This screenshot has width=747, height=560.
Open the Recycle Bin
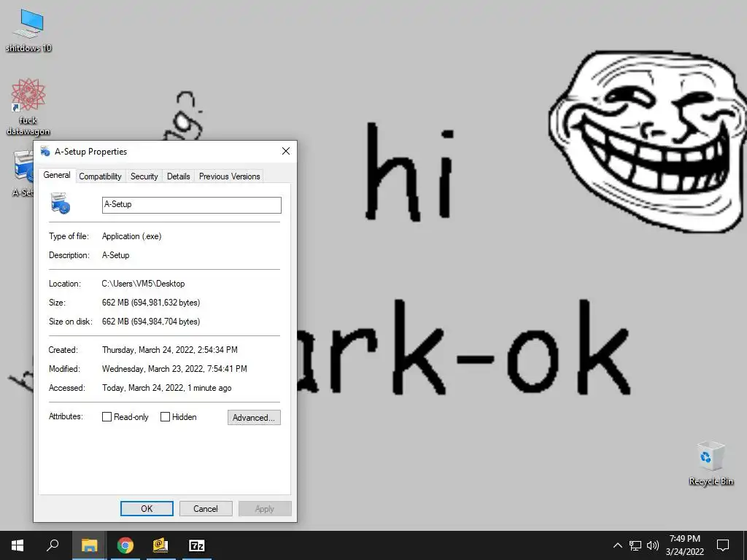coord(711,463)
